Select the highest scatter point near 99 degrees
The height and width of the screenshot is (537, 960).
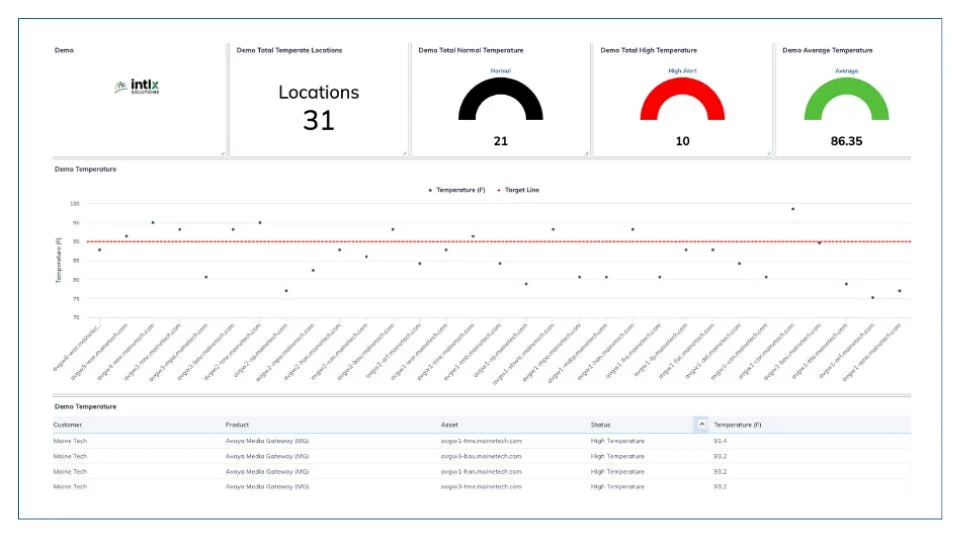(x=793, y=209)
